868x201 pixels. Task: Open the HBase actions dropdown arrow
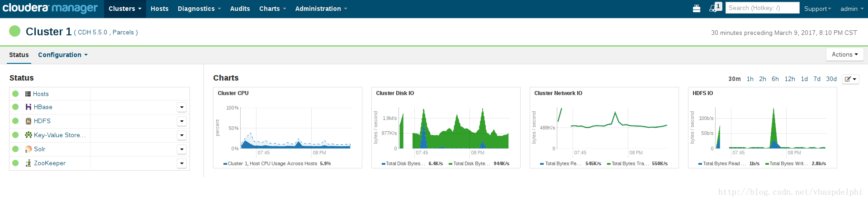182,107
